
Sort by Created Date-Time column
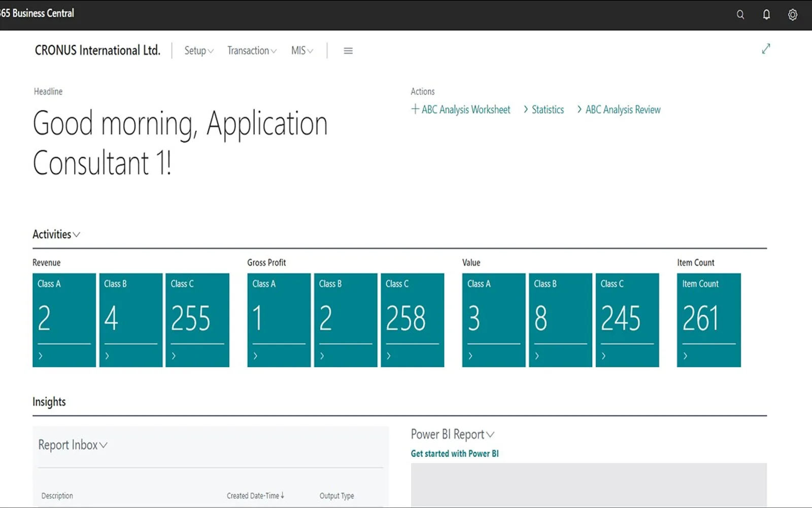click(255, 496)
